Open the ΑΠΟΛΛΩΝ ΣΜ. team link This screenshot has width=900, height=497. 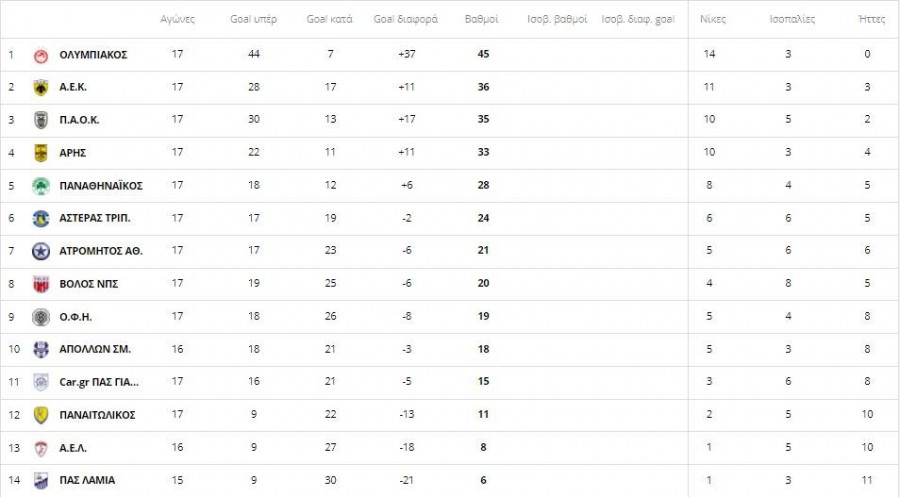95,350
